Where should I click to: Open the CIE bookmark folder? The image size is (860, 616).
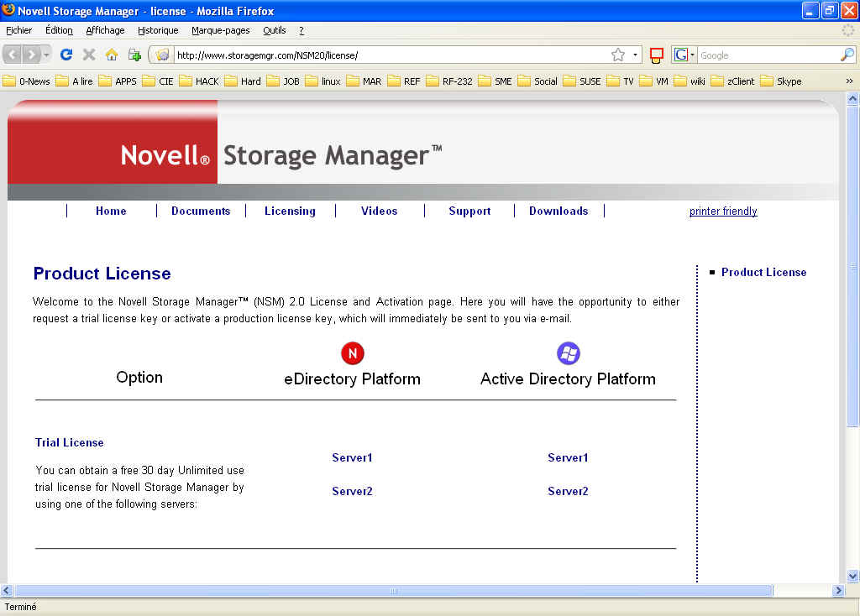coord(158,81)
